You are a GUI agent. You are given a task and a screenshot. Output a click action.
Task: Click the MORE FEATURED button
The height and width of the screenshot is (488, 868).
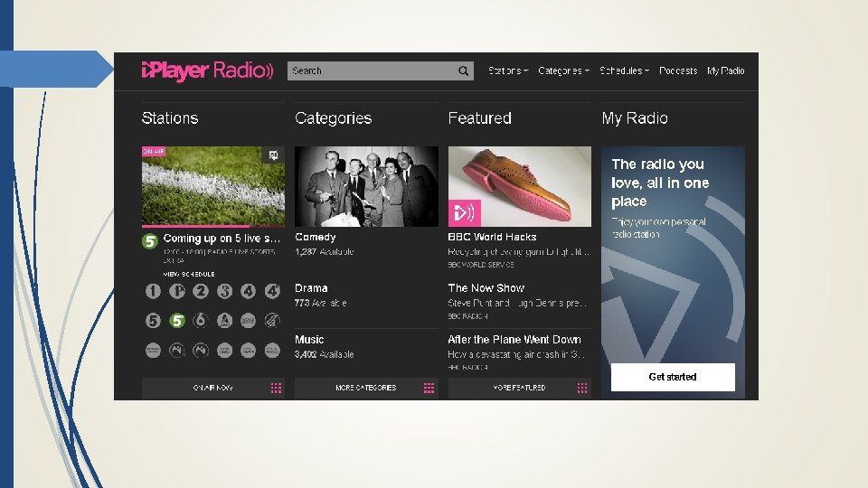pyautogui.click(x=519, y=388)
